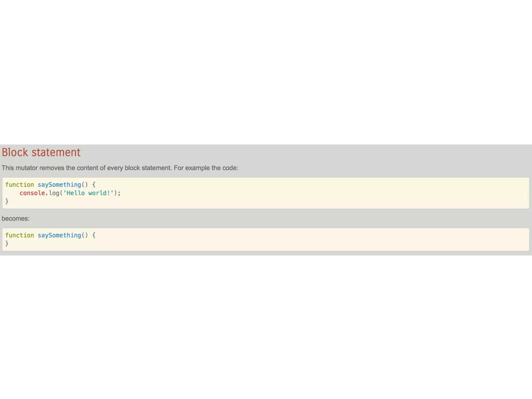
Task: Click the 'Block statement' heading
Action: coord(41,152)
